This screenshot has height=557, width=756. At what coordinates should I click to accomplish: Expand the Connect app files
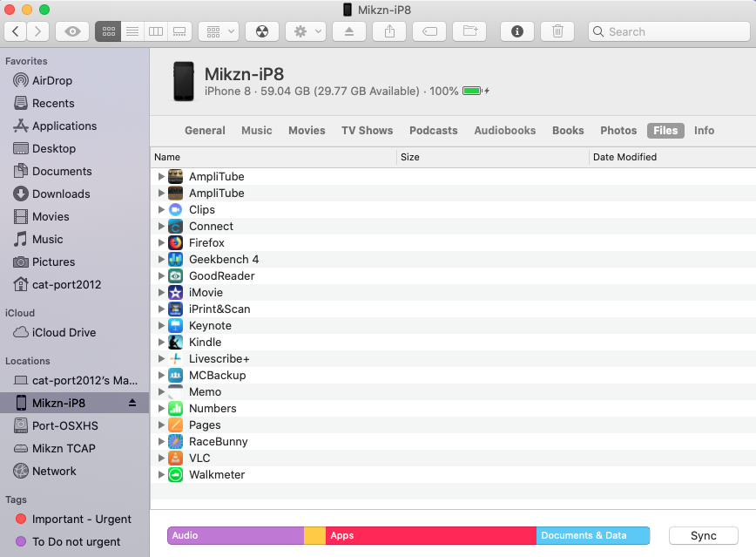161,226
